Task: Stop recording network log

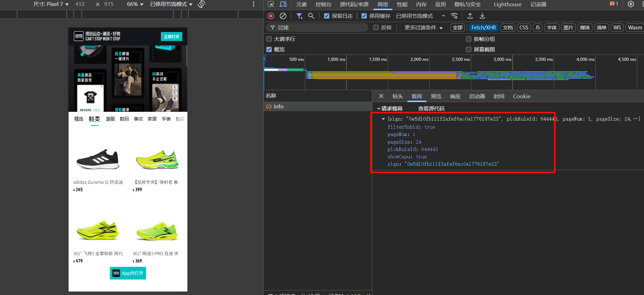Action: coord(271,16)
